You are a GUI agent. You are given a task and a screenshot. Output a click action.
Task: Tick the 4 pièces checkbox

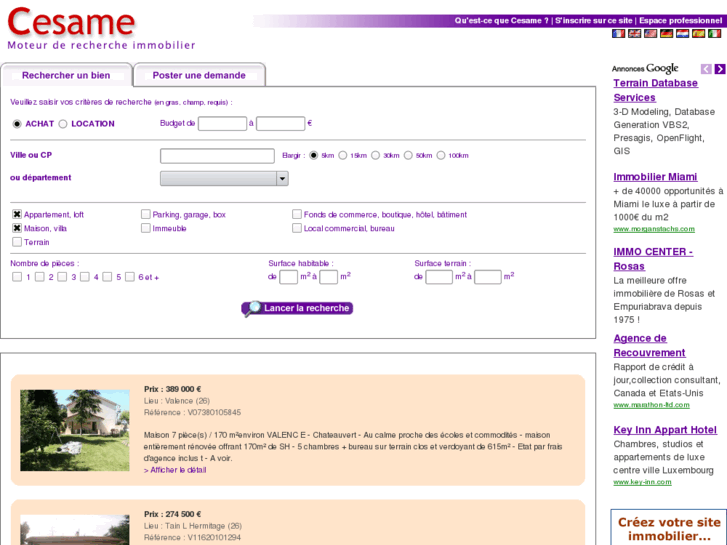[x=85, y=277]
